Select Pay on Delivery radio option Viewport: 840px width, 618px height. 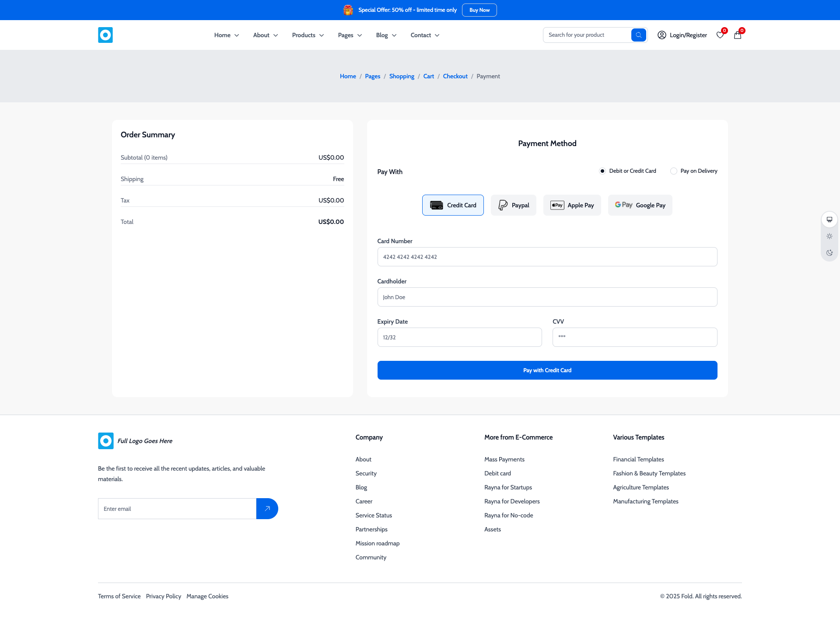(674, 171)
